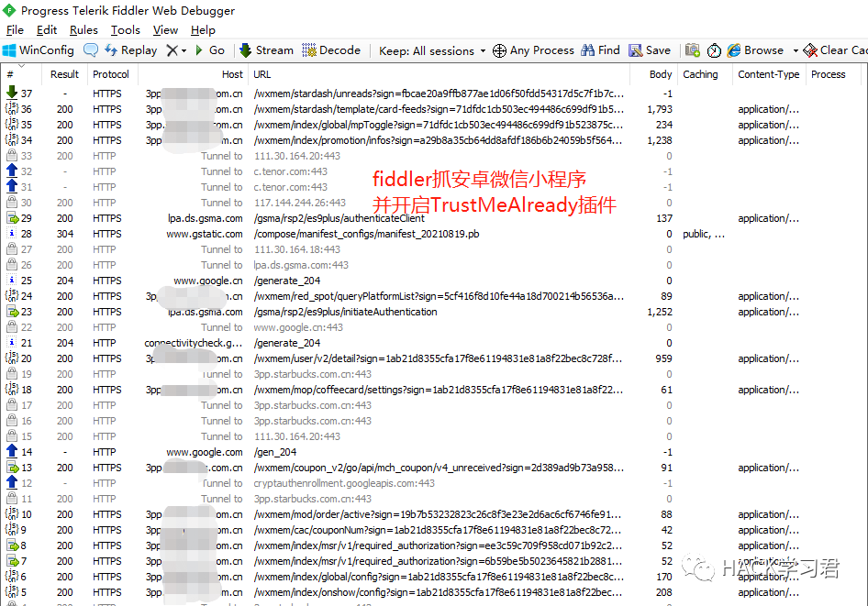Sort by Result column header
Image resolution: width=868 pixels, height=606 pixels.
pos(64,74)
